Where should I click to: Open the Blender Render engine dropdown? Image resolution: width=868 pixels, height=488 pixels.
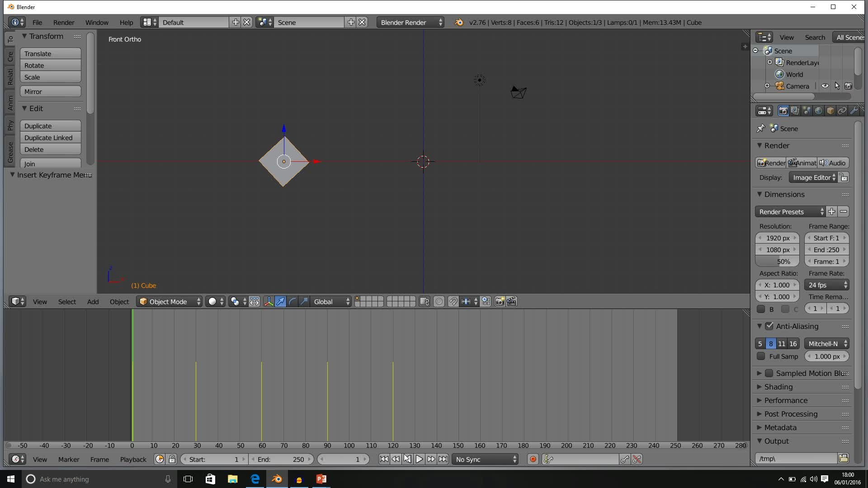tap(410, 22)
